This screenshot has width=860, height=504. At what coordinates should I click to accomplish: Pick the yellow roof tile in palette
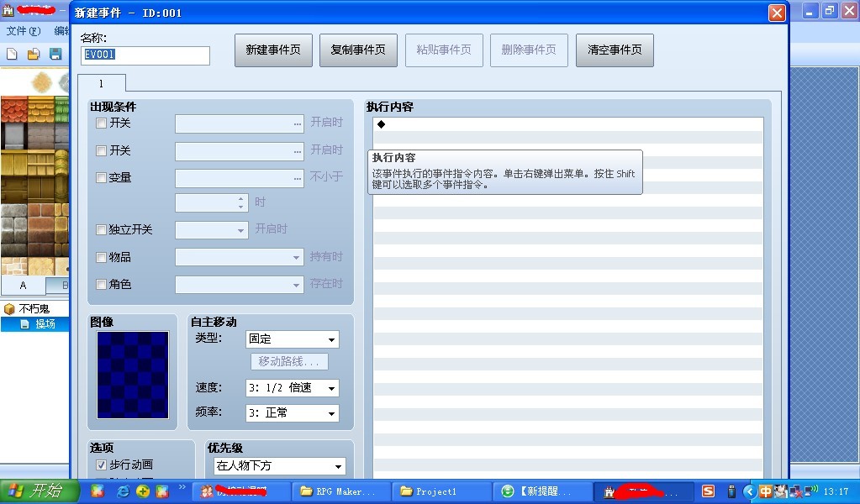tap(40, 109)
